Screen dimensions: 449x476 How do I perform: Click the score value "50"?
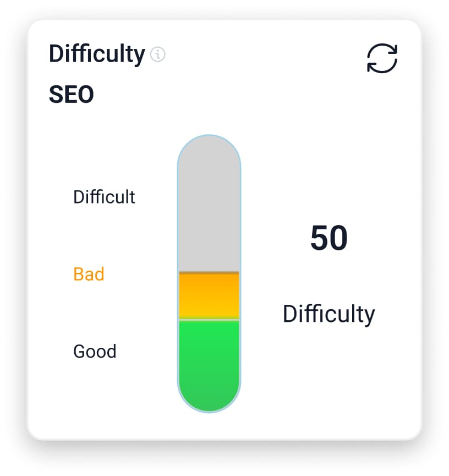point(328,238)
